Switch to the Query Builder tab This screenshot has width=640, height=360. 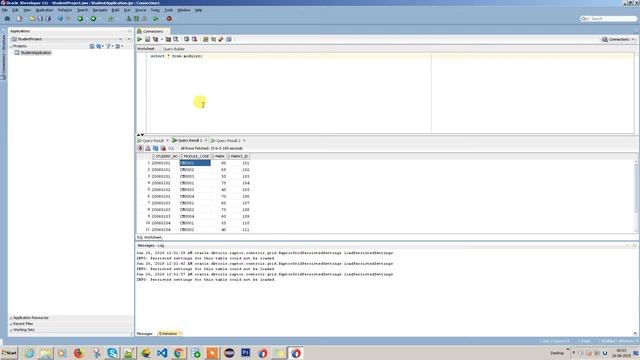[x=174, y=49]
